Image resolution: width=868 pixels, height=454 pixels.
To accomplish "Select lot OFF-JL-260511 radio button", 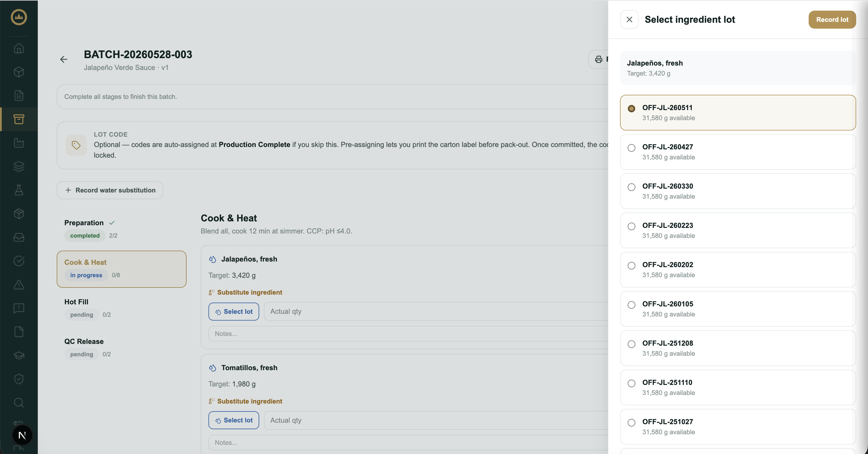I will point(632,108).
